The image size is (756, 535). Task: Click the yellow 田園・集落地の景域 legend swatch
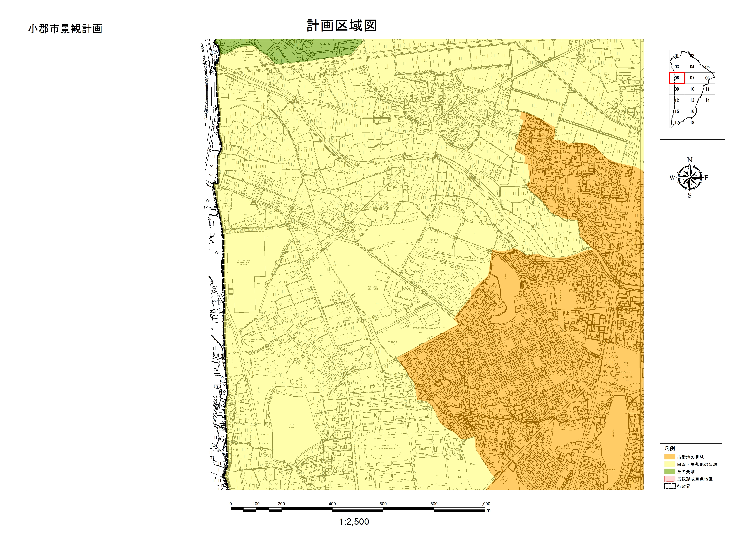670,465
